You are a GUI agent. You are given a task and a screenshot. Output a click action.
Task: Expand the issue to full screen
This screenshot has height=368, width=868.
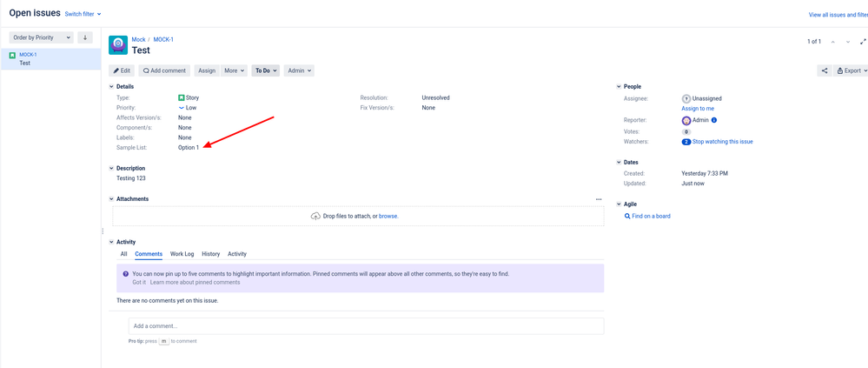pos(863,42)
